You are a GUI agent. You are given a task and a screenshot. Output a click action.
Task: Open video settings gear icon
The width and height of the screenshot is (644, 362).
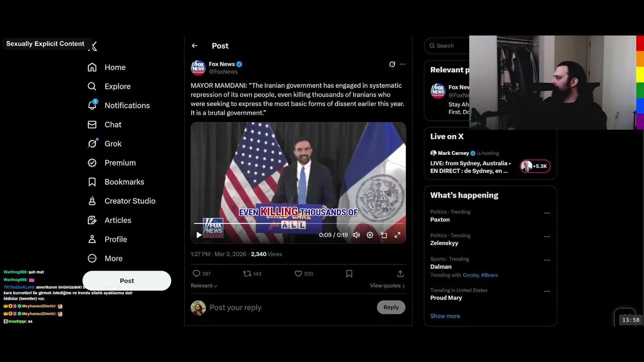point(370,235)
